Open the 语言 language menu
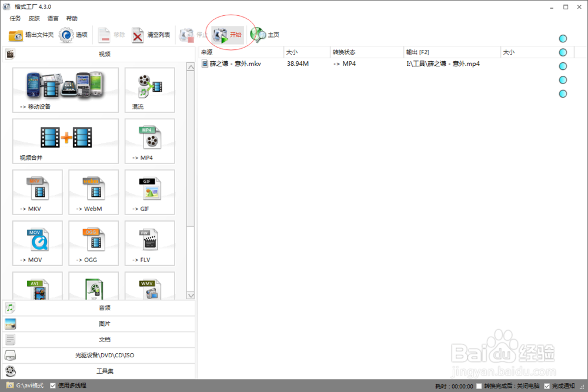The width and height of the screenshot is (588, 392). coord(53,18)
